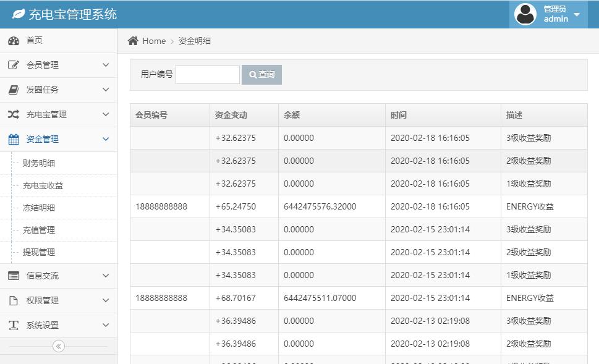Open 充值管理 submenu item

[x=39, y=230]
